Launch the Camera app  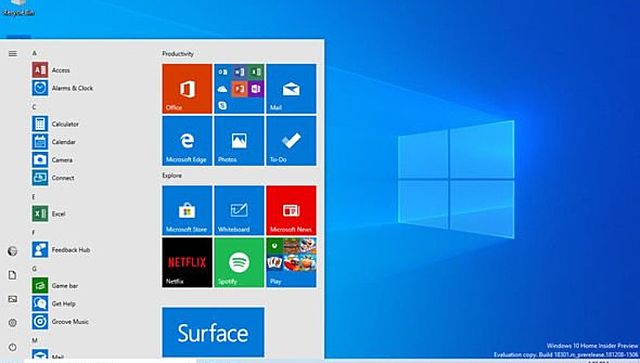[x=52, y=160]
